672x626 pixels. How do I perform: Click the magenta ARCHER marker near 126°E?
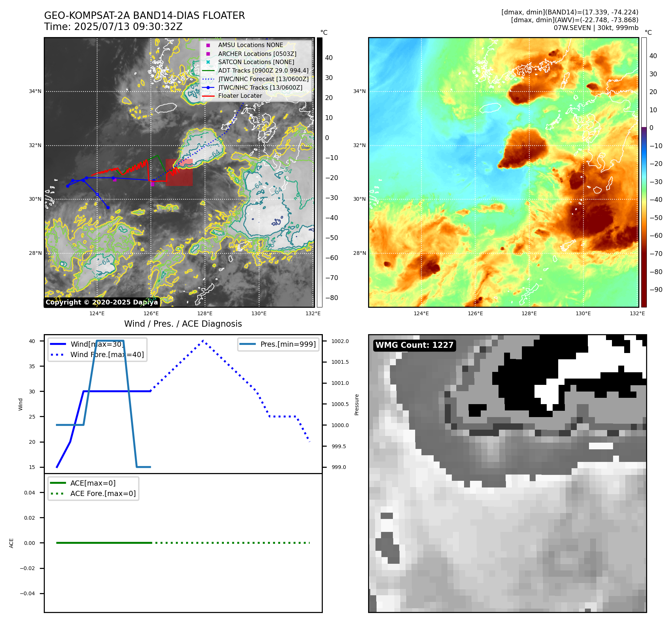[x=152, y=184]
